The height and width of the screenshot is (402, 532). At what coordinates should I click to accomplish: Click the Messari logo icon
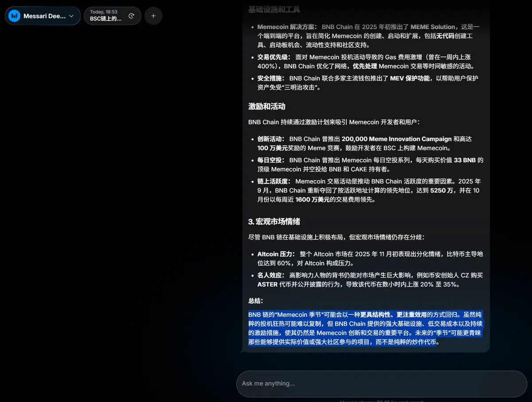click(x=15, y=16)
